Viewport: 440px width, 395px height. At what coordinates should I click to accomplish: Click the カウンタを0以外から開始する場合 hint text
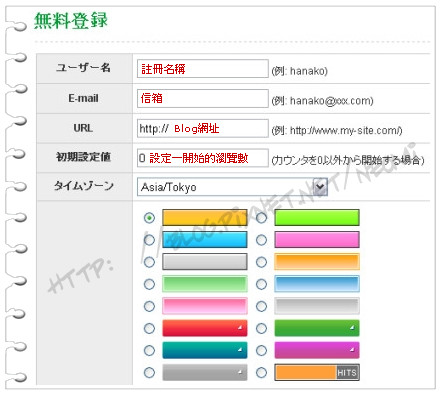[x=348, y=160]
